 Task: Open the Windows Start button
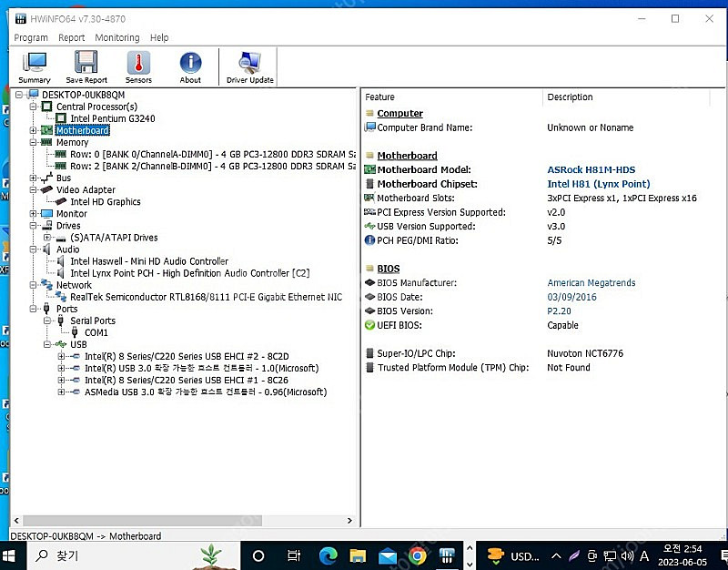(x=9, y=555)
